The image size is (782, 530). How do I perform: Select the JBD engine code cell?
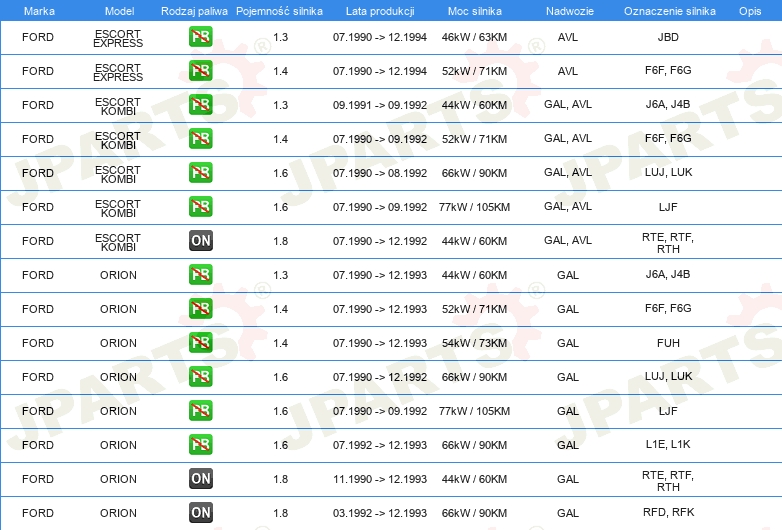[x=668, y=37]
